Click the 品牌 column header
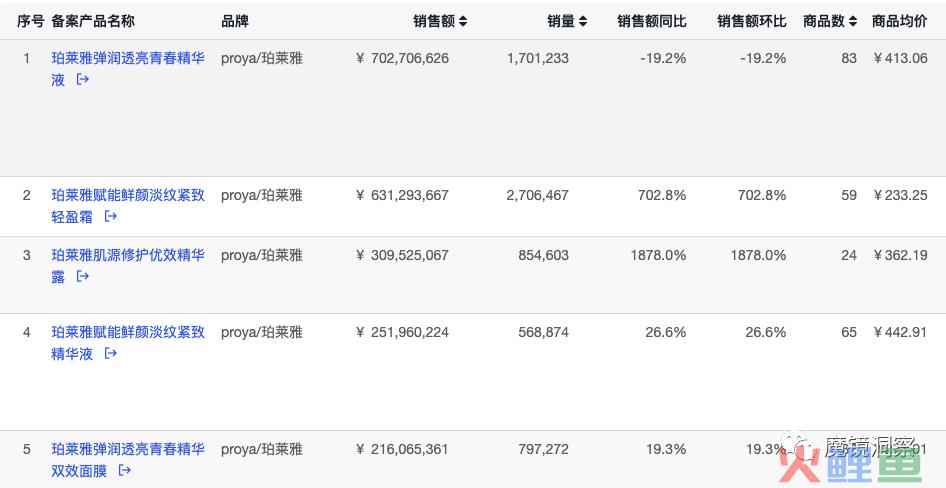Screen dimensions: 946x488 pyautogui.click(x=235, y=21)
